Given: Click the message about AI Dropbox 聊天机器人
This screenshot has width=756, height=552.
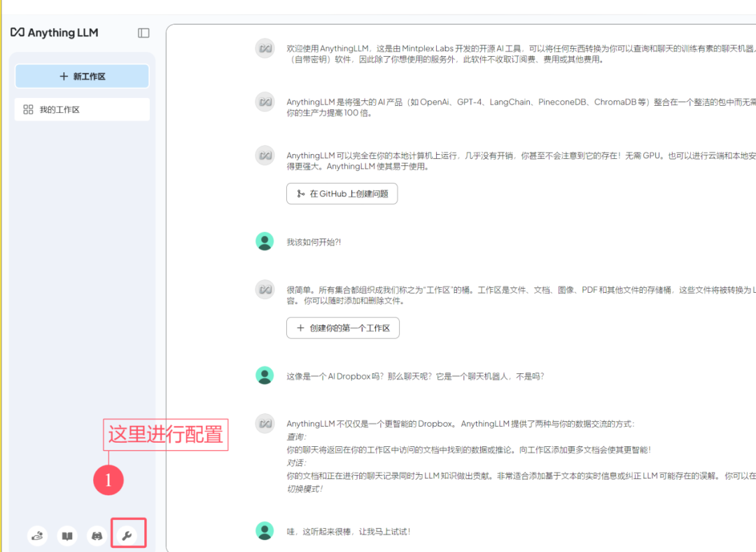Looking at the screenshot, I should 415,376.
